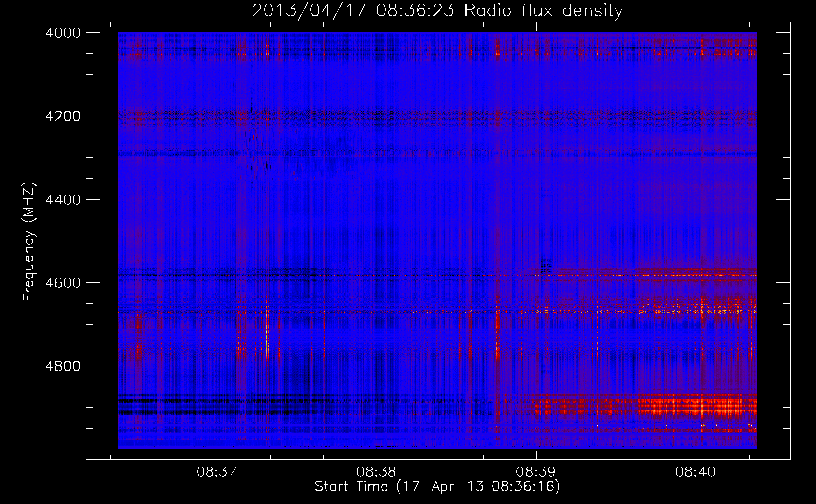The height and width of the screenshot is (504, 816).
Task: Click the "Start Time (17-Apr-13 08:36:16)" axis label
Action: point(437,486)
